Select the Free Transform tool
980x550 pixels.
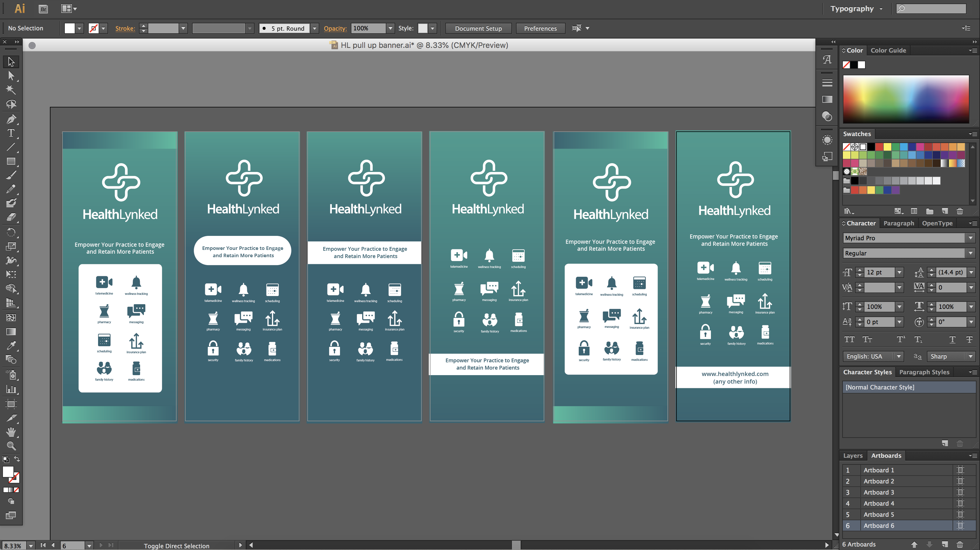click(11, 274)
